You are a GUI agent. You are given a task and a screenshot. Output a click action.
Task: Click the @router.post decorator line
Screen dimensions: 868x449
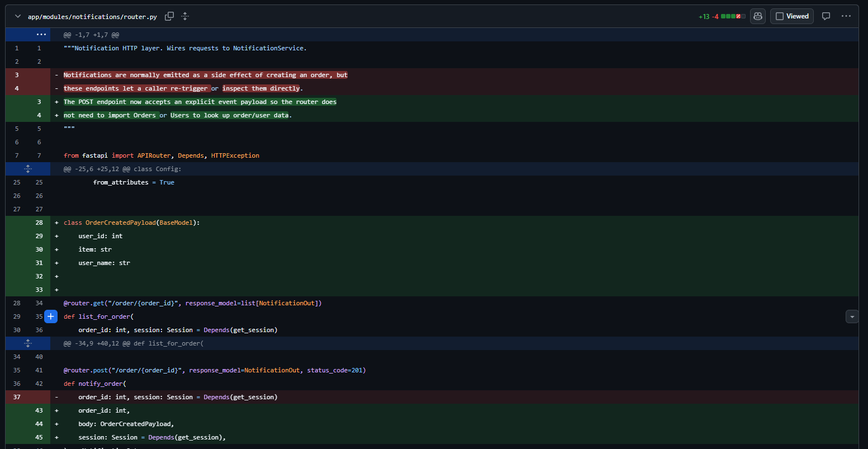coord(215,370)
